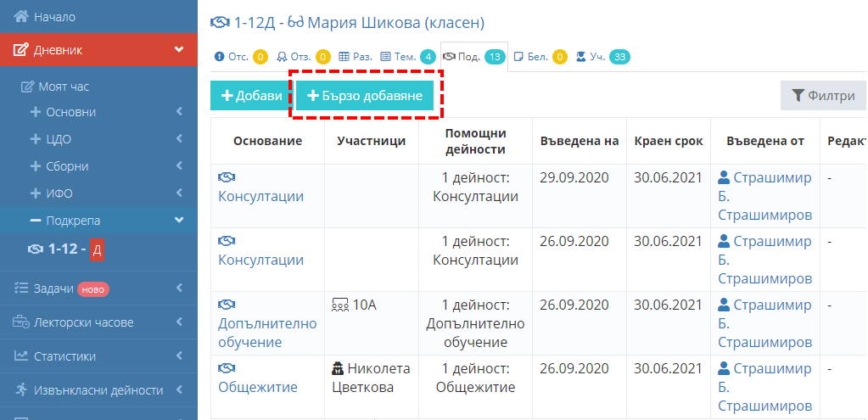Click the icon beside Лекторски часове
The height and width of the screenshot is (420, 868).
(x=21, y=322)
